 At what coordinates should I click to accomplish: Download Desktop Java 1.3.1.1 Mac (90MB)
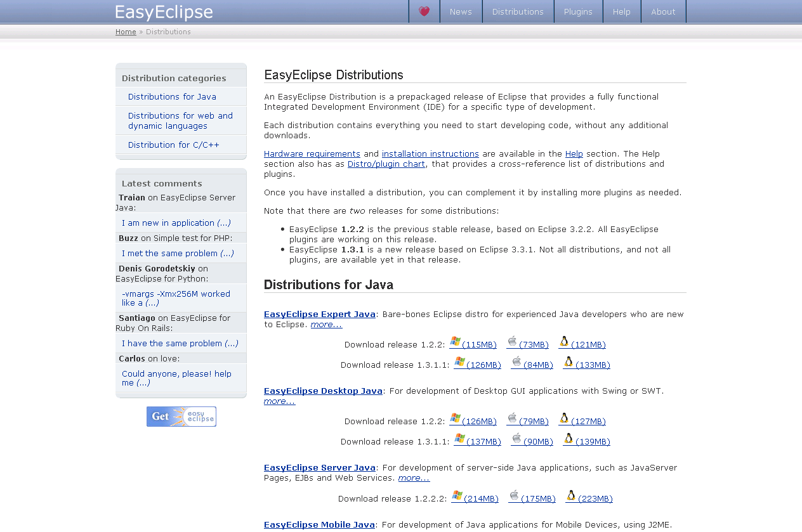click(x=538, y=442)
